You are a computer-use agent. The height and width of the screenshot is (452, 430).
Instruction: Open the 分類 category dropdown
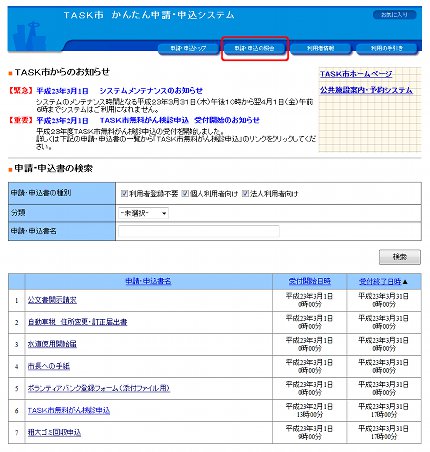[143, 213]
